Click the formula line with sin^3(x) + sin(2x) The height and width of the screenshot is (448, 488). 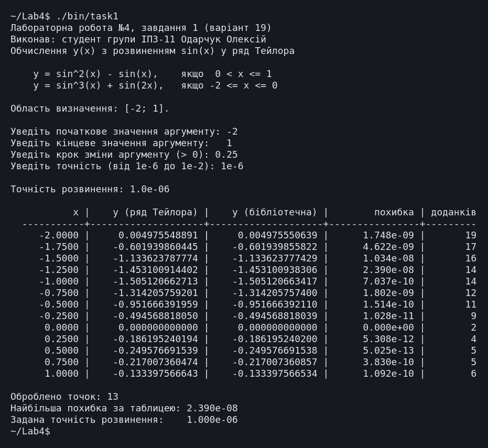(x=155, y=85)
